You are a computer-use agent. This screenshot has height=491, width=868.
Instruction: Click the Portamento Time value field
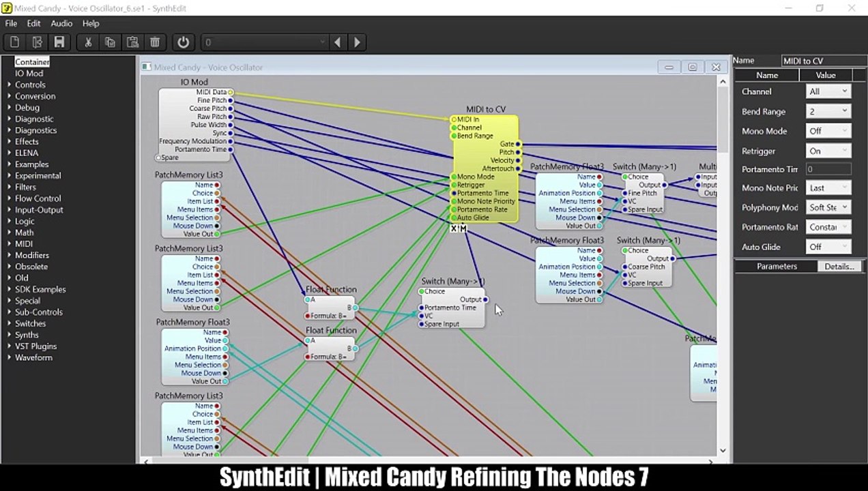(828, 169)
